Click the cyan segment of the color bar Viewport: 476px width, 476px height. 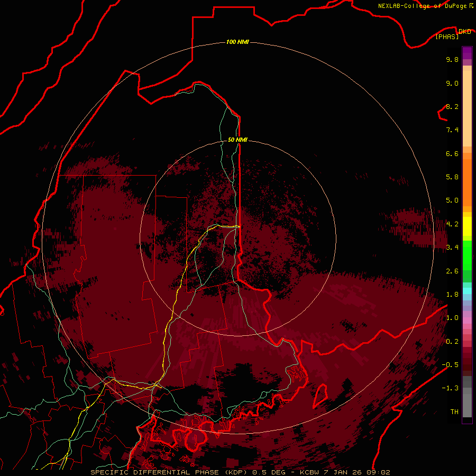pos(467,291)
